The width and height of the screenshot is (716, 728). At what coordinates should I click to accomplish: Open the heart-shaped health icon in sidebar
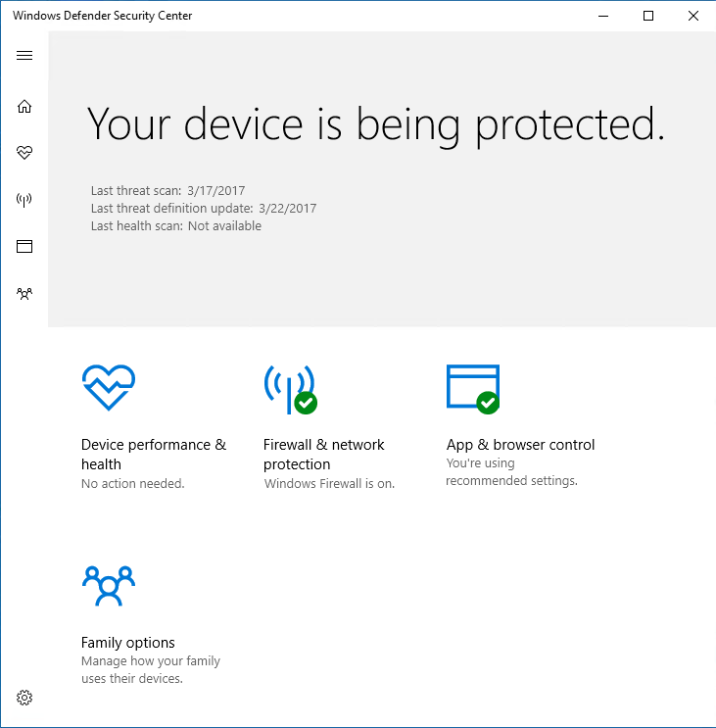coord(24,153)
